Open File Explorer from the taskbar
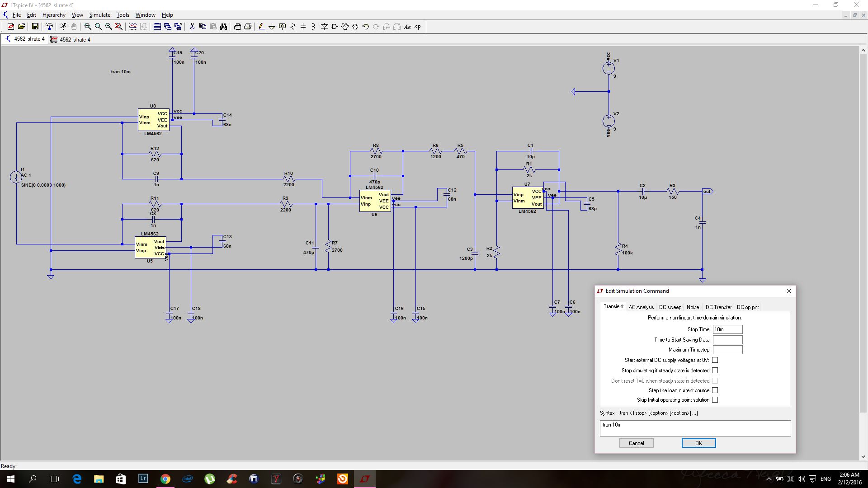The height and width of the screenshot is (488, 868). point(99,479)
